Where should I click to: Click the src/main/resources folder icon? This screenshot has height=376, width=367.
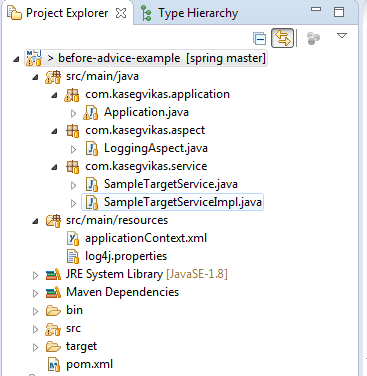[x=53, y=221]
